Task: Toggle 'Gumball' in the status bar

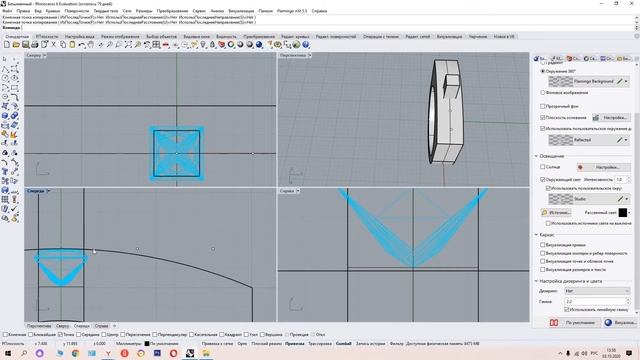Action: pos(344,344)
